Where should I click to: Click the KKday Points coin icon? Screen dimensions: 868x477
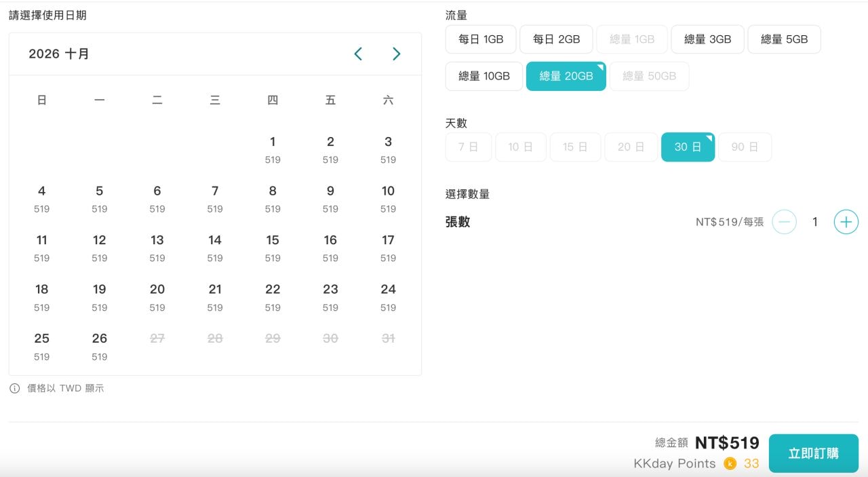pyautogui.click(x=730, y=463)
